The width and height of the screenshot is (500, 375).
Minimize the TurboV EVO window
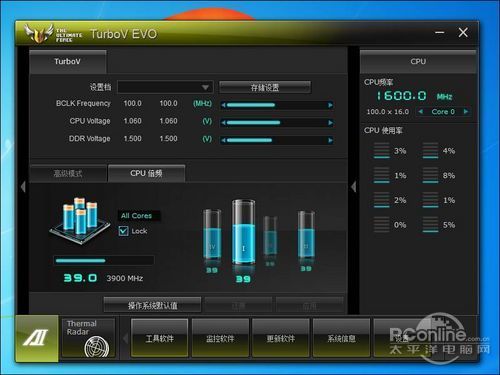[x=440, y=33]
